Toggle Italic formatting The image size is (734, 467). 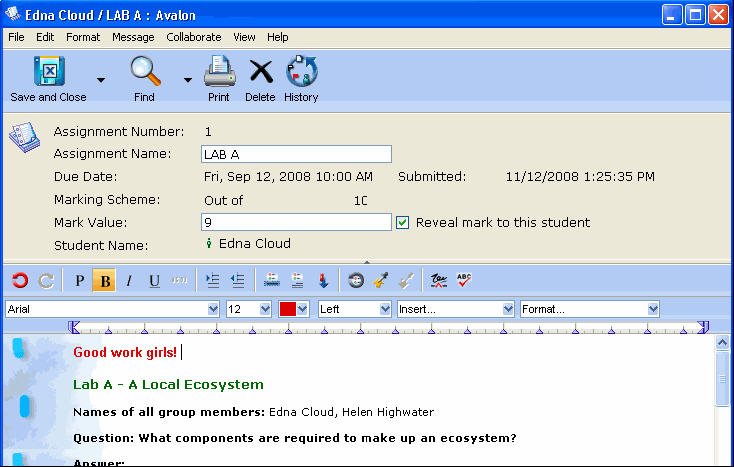click(129, 281)
